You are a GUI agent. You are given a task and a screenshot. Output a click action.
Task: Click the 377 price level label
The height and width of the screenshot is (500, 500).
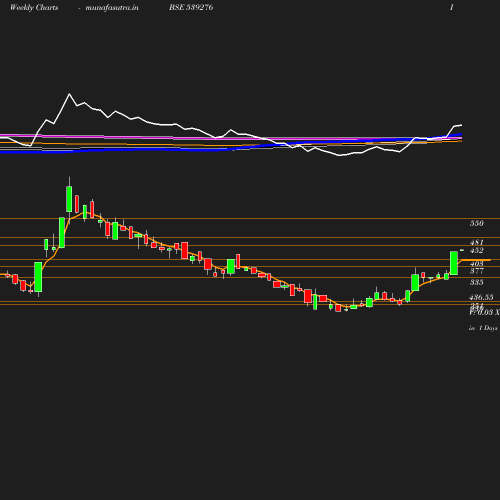(x=477, y=271)
